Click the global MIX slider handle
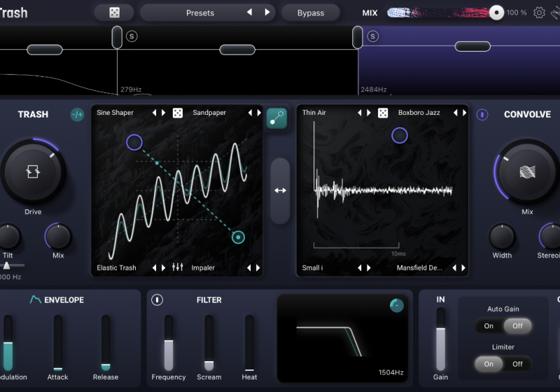This screenshot has width=560, height=392. point(496,13)
